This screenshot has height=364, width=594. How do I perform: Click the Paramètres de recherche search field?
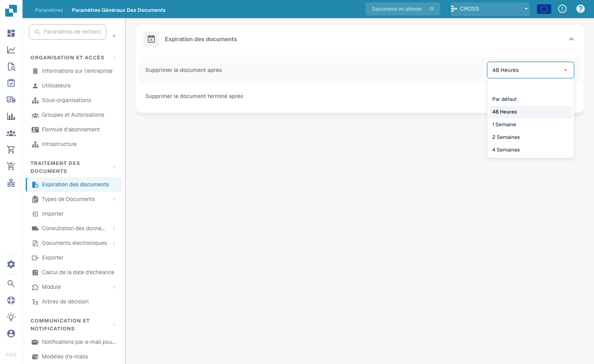point(68,32)
